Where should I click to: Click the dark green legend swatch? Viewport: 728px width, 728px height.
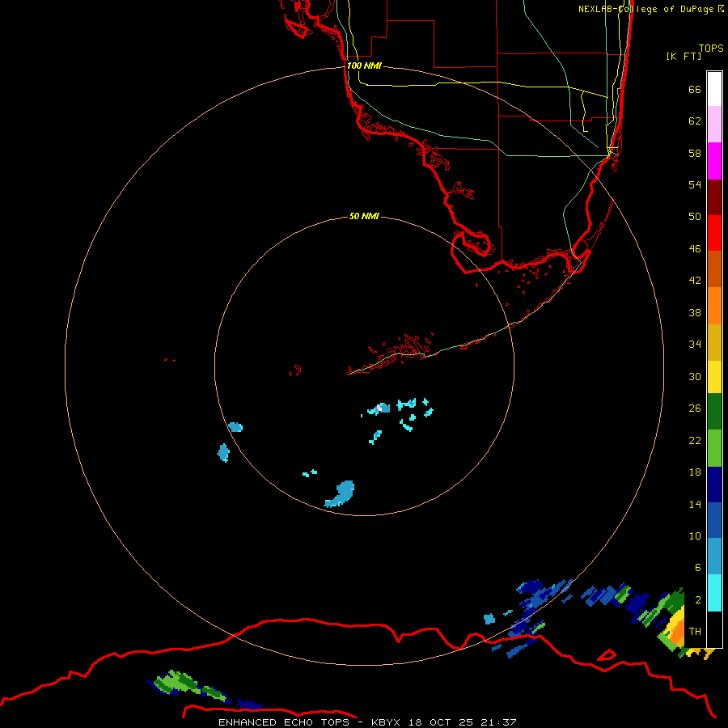pyautogui.click(x=714, y=412)
